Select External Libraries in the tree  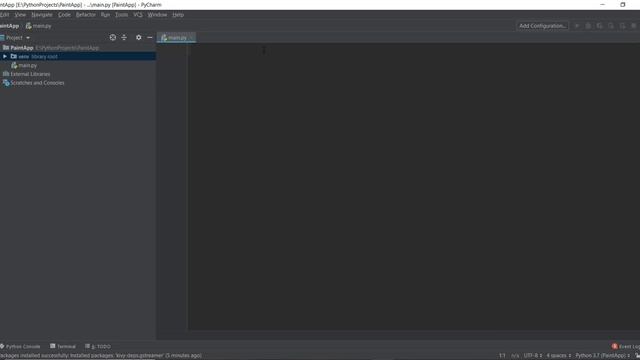(x=78, y=74)
